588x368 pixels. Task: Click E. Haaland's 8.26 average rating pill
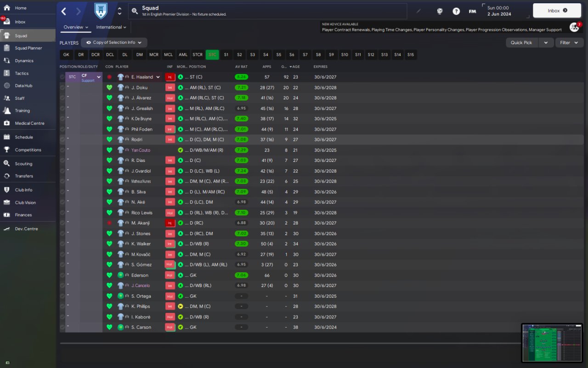point(242,77)
